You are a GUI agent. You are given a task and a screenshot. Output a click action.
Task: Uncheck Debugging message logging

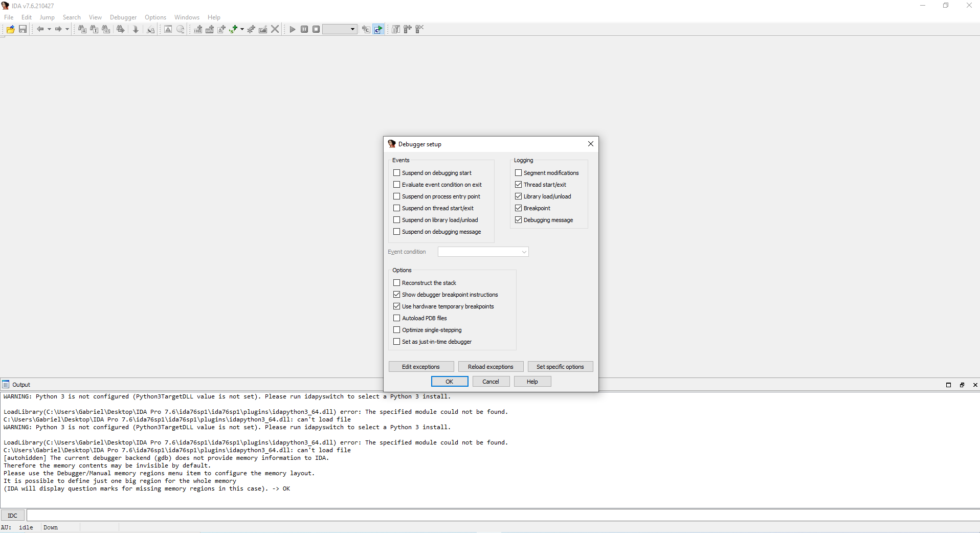(x=518, y=220)
